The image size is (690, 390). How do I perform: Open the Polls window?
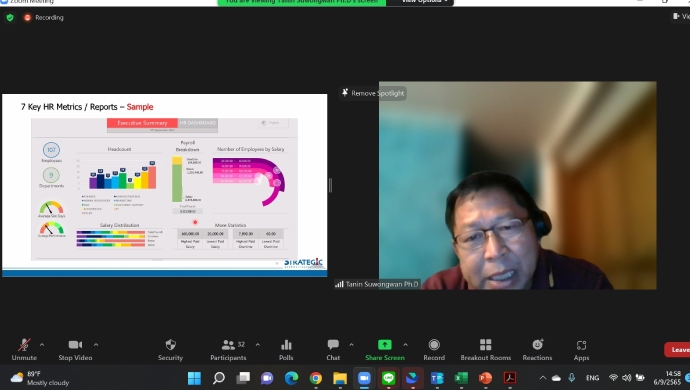coord(286,350)
